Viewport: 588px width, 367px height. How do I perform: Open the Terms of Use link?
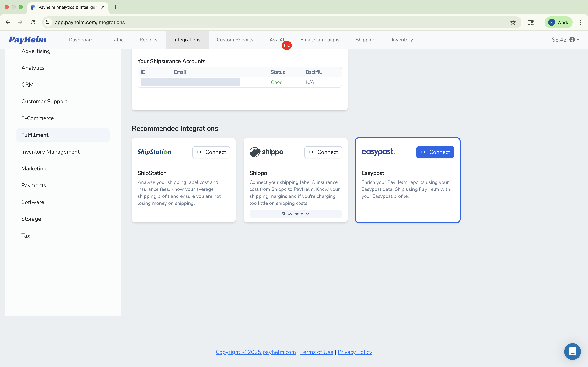tap(316, 352)
